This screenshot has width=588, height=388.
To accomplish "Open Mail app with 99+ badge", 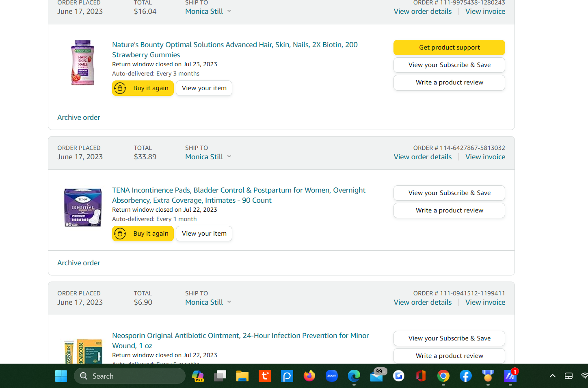I will point(377,376).
